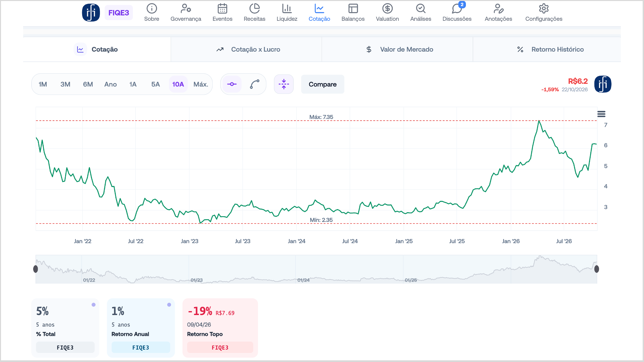
Task: Open the Governança section
Action: pyautogui.click(x=186, y=13)
